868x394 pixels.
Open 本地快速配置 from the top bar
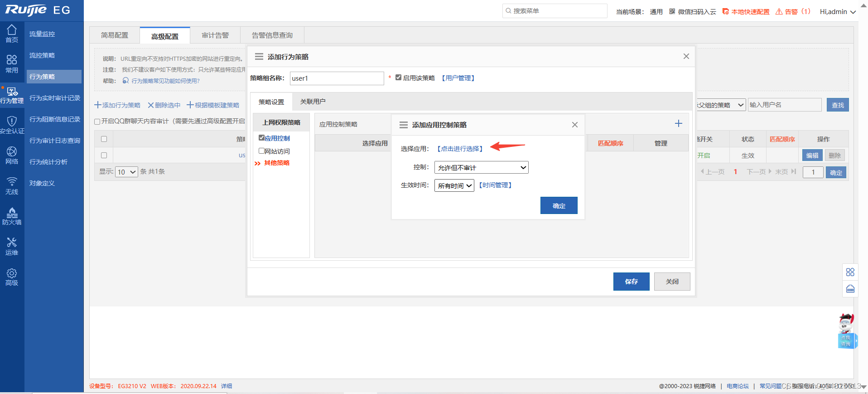[746, 11]
